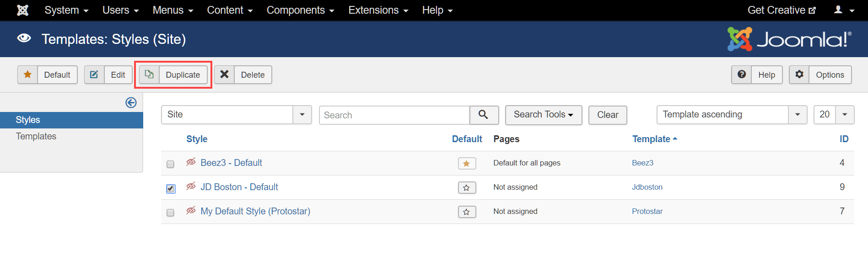Open the Template ascending sort dropdown
The height and width of the screenshot is (277, 868).
point(732,115)
